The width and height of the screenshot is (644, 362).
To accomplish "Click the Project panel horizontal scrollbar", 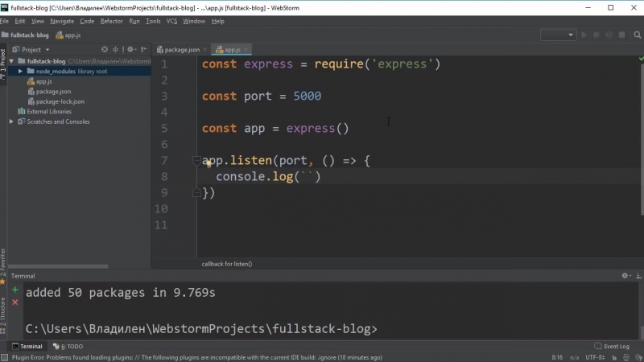I will click(58, 266).
